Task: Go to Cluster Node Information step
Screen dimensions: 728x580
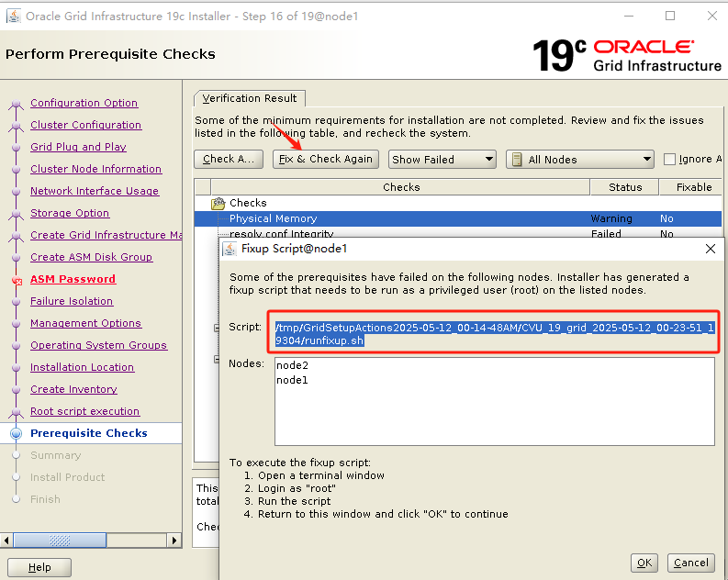Action: [95, 169]
